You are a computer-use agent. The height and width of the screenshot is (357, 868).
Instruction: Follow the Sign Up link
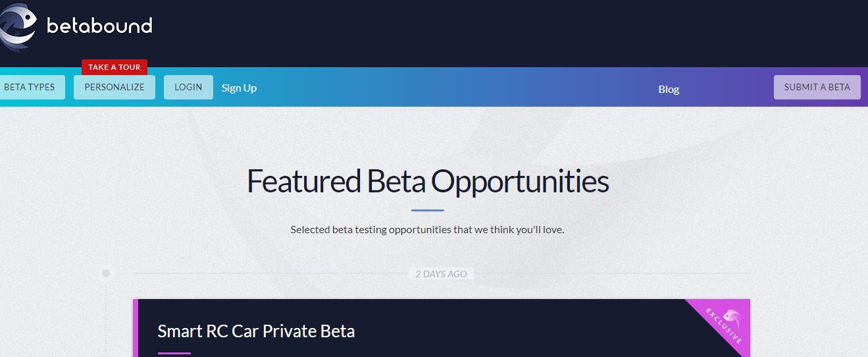pyautogui.click(x=239, y=88)
